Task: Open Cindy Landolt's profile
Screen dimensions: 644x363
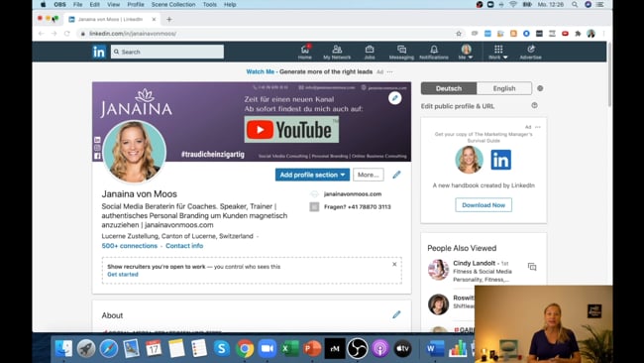Action: coord(474,263)
